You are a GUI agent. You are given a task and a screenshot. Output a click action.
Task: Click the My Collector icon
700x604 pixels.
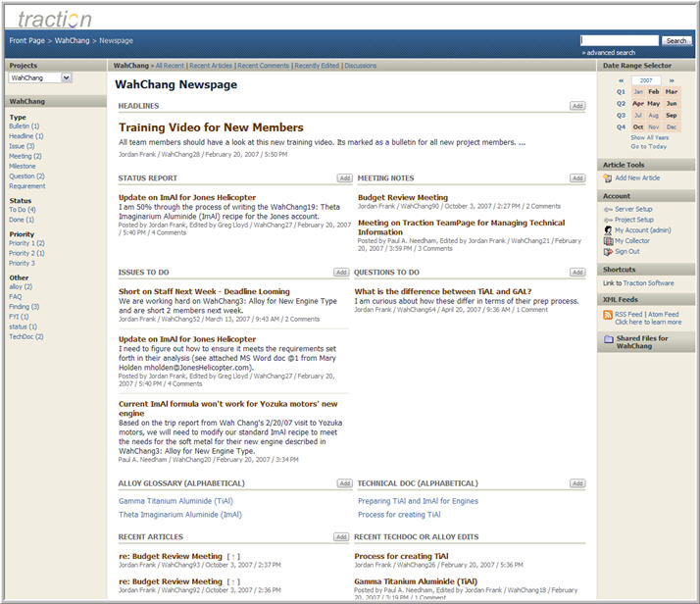click(607, 240)
